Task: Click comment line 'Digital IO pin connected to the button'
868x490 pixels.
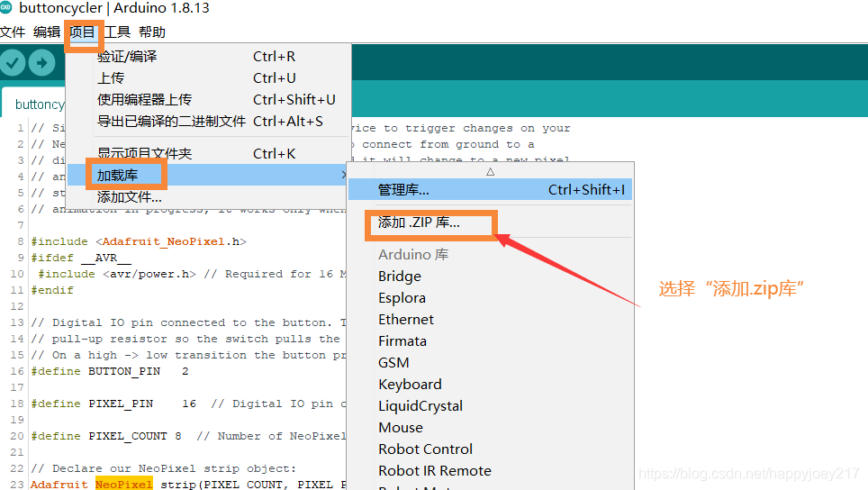Action: point(188,322)
